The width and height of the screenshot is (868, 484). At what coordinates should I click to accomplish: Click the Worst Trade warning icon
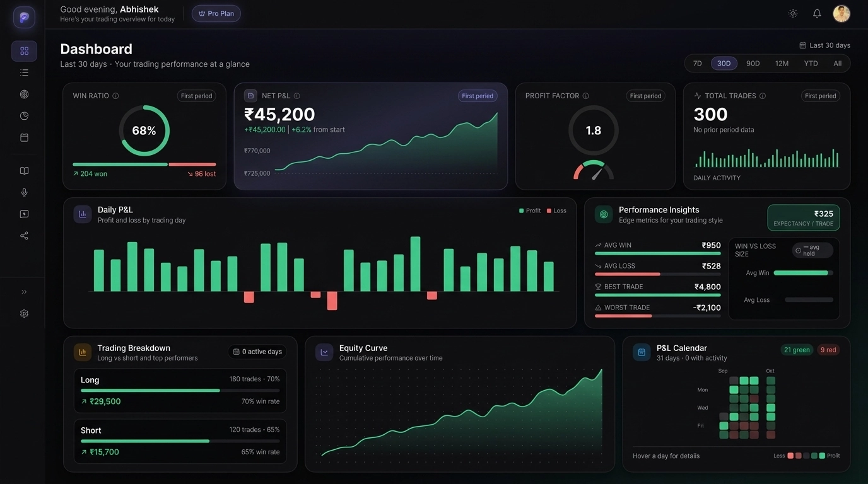(598, 308)
